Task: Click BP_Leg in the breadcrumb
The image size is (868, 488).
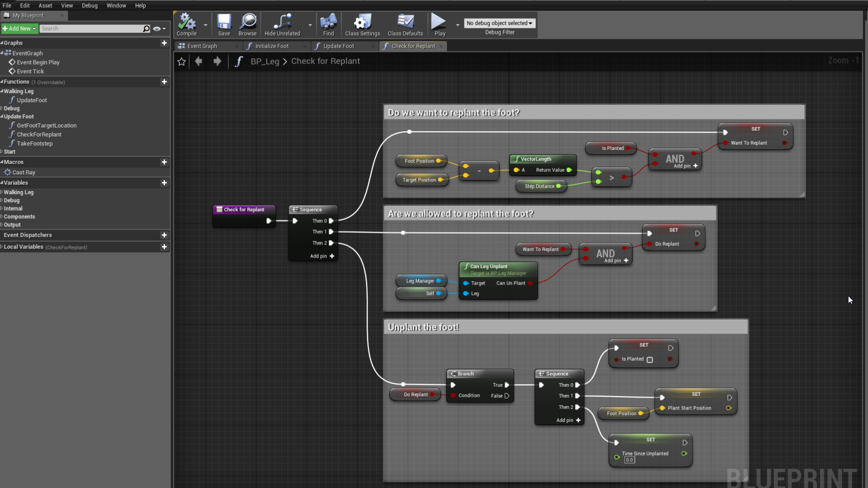Action: point(264,61)
